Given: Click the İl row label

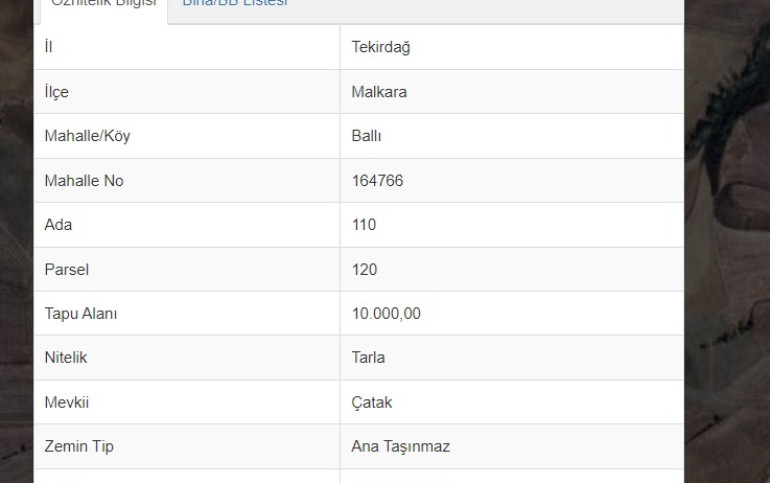Looking at the screenshot, I should [x=49, y=47].
